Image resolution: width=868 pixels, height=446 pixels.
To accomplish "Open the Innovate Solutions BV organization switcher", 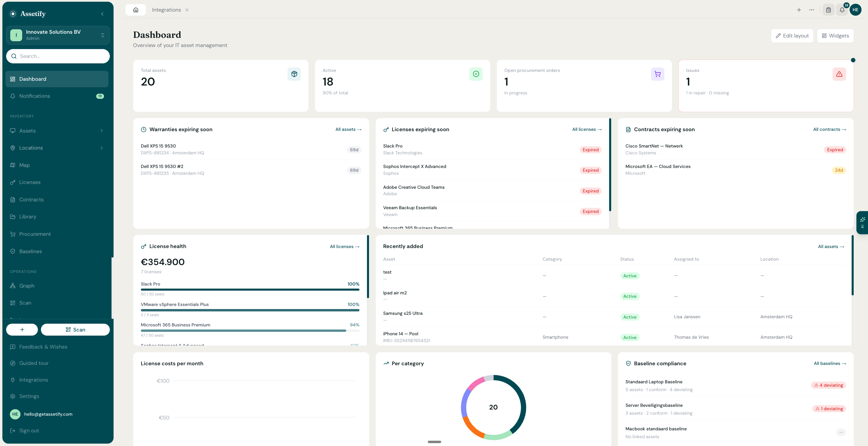I will click(x=58, y=35).
